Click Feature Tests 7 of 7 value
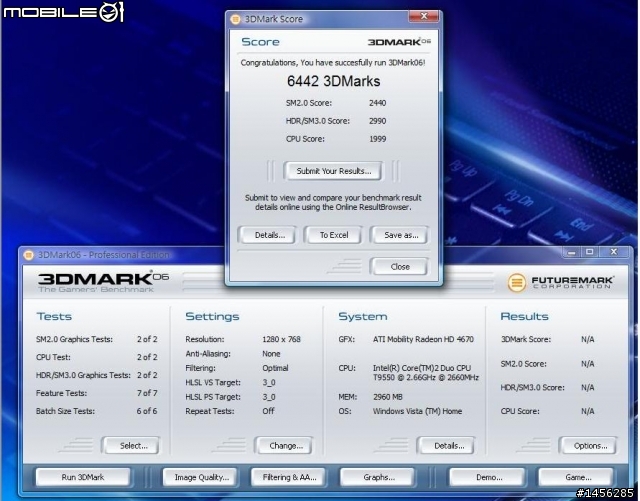The width and height of the screenshot is (640, 501). [x=147, y=393]
